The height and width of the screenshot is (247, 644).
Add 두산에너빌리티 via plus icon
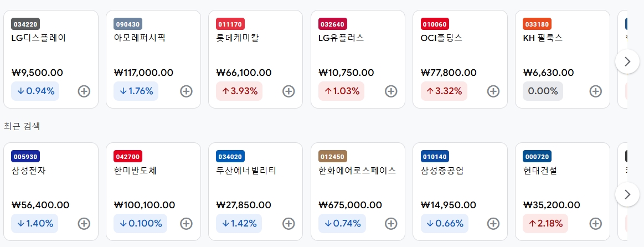(288, 224)
